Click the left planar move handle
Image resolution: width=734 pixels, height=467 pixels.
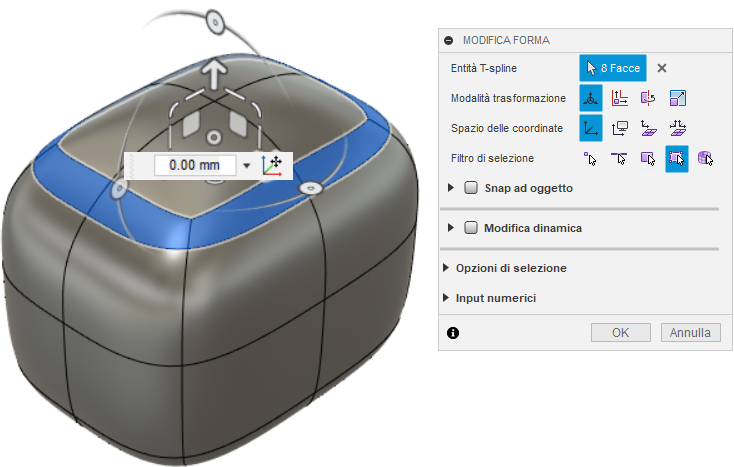point(191,124)
